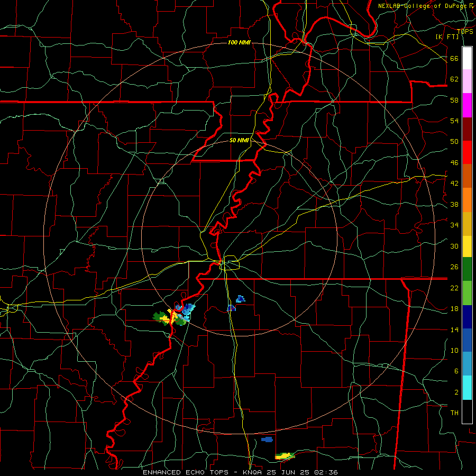
Task: Click the TH threshold label on the legend
Action: [x=454, y=413]
